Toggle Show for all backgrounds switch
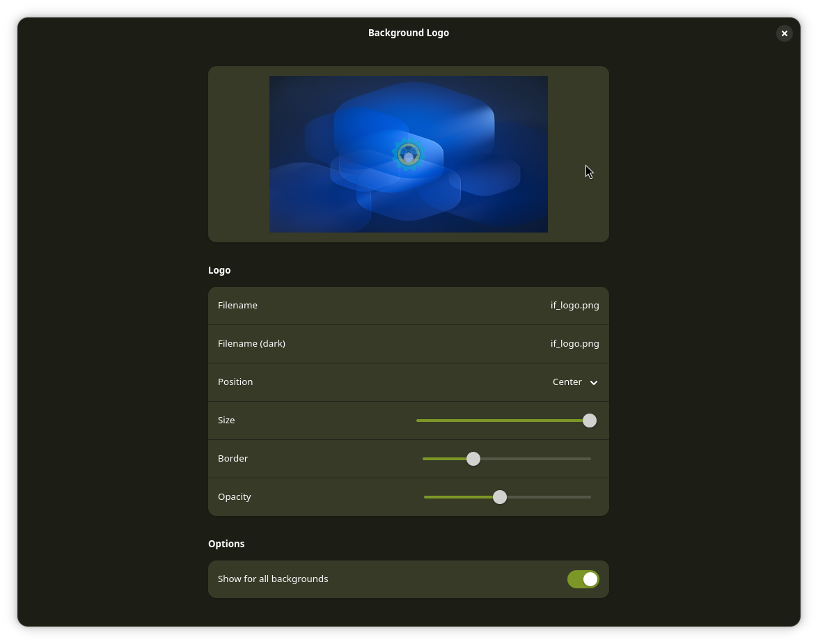The height and width of the screenshot is (644, 818). [x=583, y=579]
